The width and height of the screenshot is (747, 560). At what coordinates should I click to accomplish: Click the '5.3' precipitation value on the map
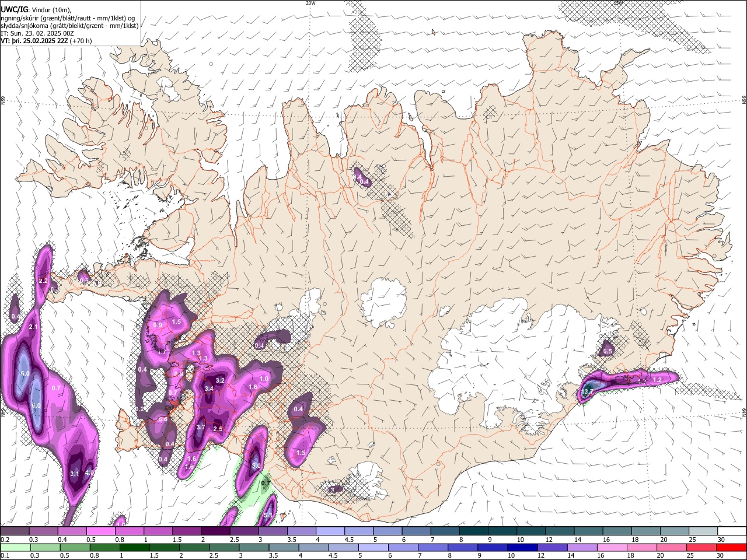point(268,515)
